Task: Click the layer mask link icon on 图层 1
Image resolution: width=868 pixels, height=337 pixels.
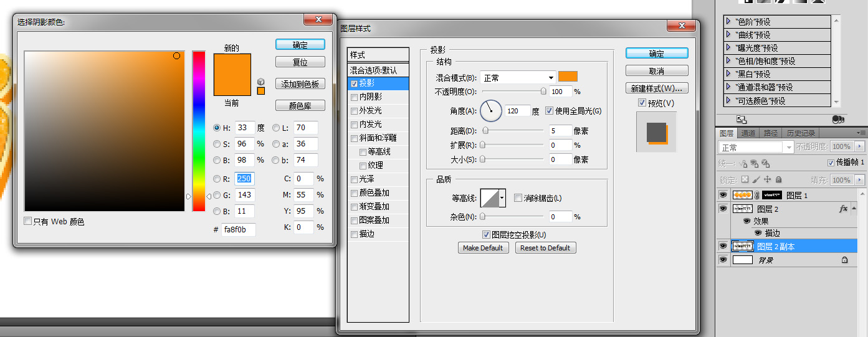Action: pyautogui.click(x=758, y=196)
